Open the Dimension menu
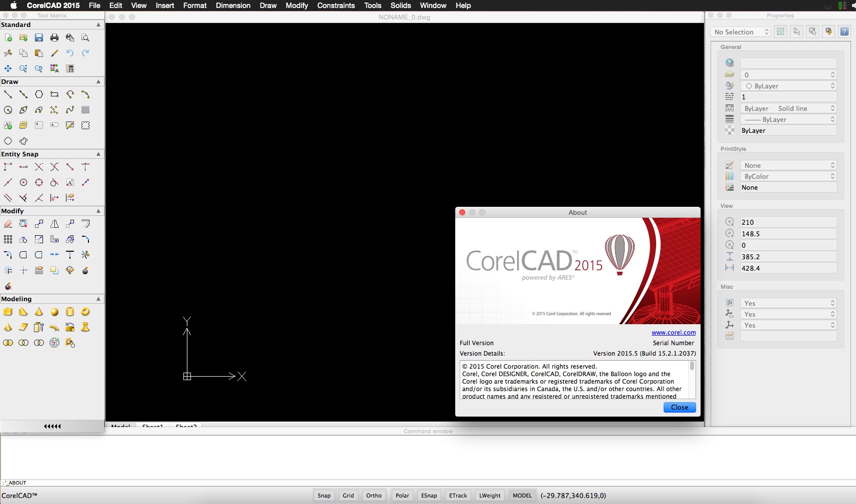Viewport: 856px width, 504px height. pyautogui.click(x=233, y=5)
